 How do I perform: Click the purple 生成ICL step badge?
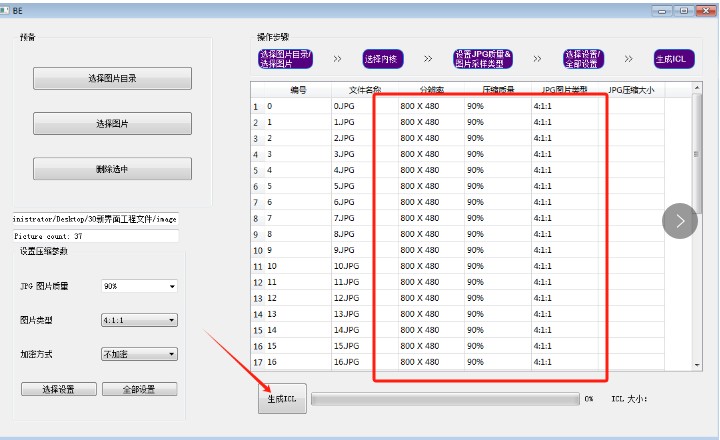pos(674,59)
